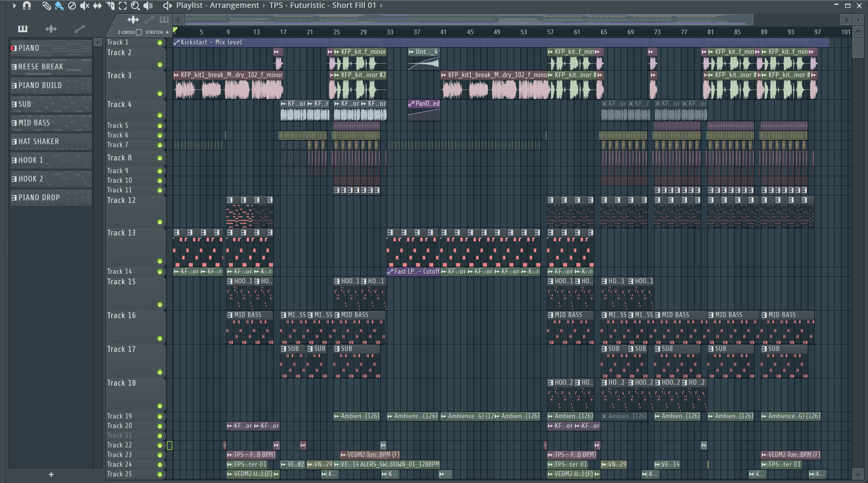Toggle the STRETCH option
Viewport: 868px width, 483px height.
[x=167, y=32]
